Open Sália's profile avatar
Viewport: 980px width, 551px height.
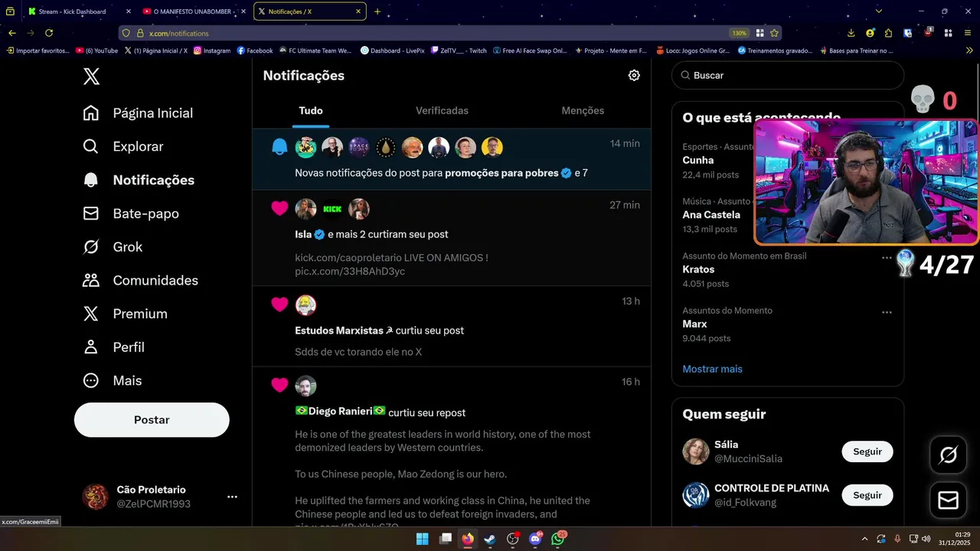click(x=696, y=452)
